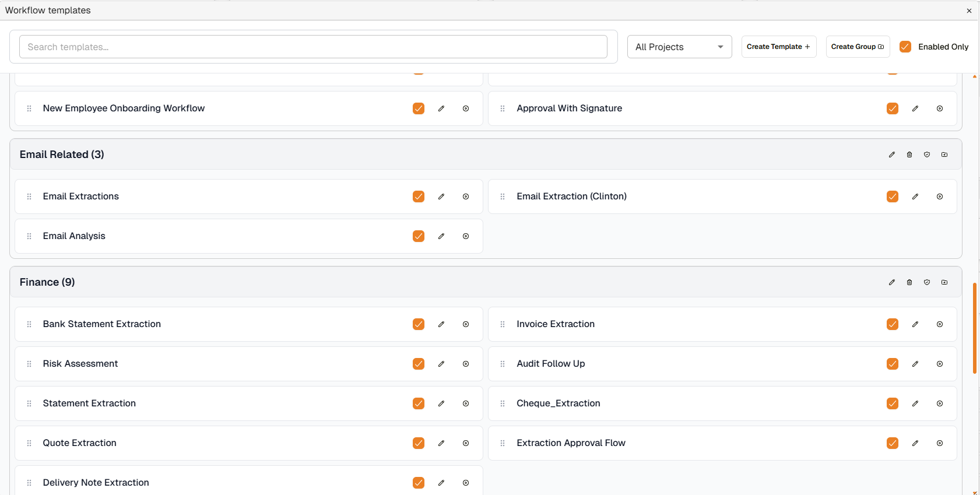Toggle the Enabled Only checkbox
Screen dimensions: 980x495
click(905, 47)
